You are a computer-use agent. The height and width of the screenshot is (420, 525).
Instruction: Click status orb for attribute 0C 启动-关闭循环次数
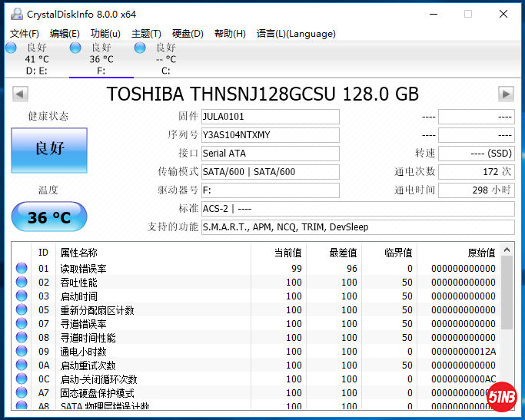coord(22,379)
